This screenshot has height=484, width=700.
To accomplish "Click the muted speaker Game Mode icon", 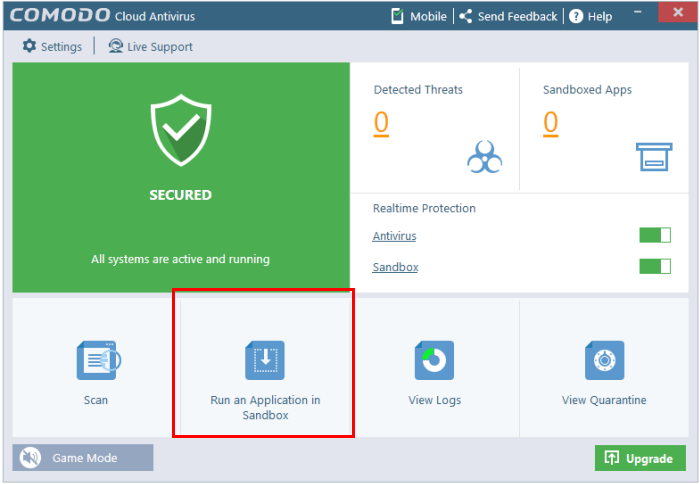I will (30, 458).
